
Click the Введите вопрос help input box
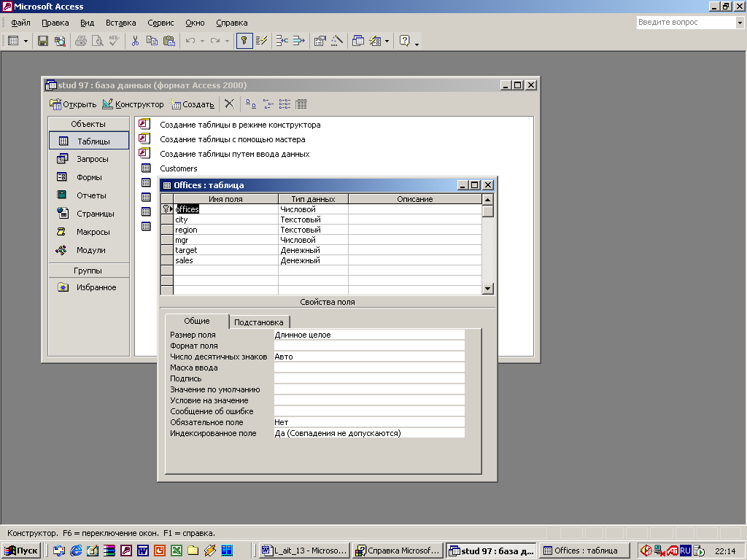686,22
